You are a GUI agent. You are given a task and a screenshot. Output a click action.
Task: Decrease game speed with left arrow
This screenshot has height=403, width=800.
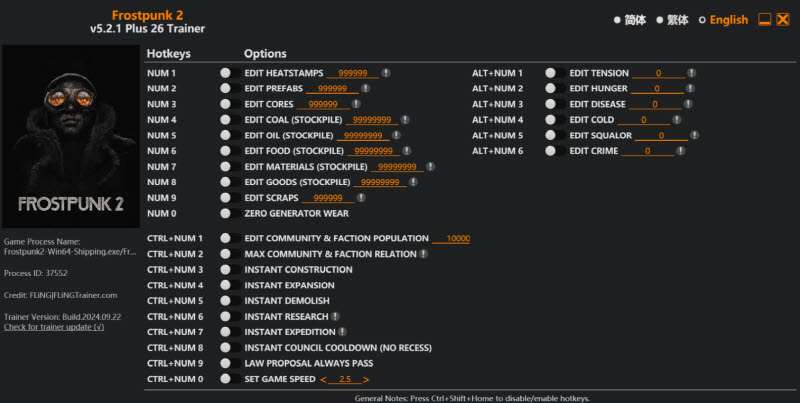[324, 380]
